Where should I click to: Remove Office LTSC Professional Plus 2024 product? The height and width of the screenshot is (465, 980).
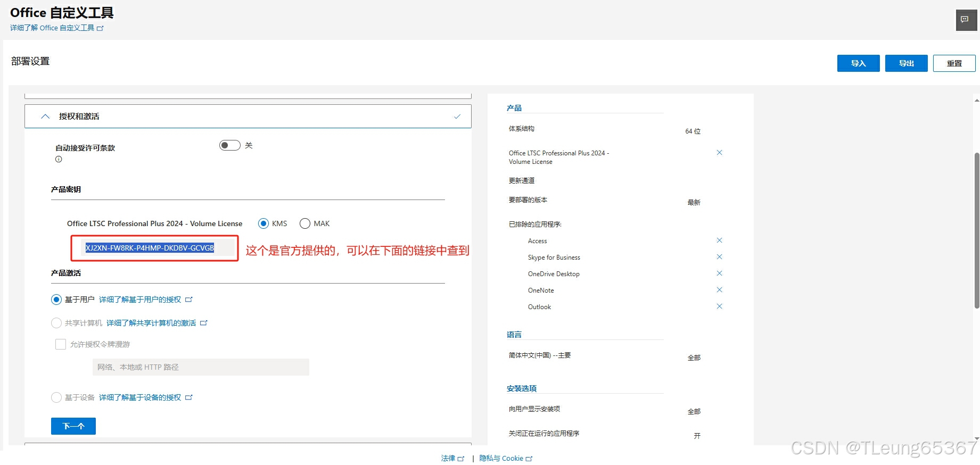719,153
